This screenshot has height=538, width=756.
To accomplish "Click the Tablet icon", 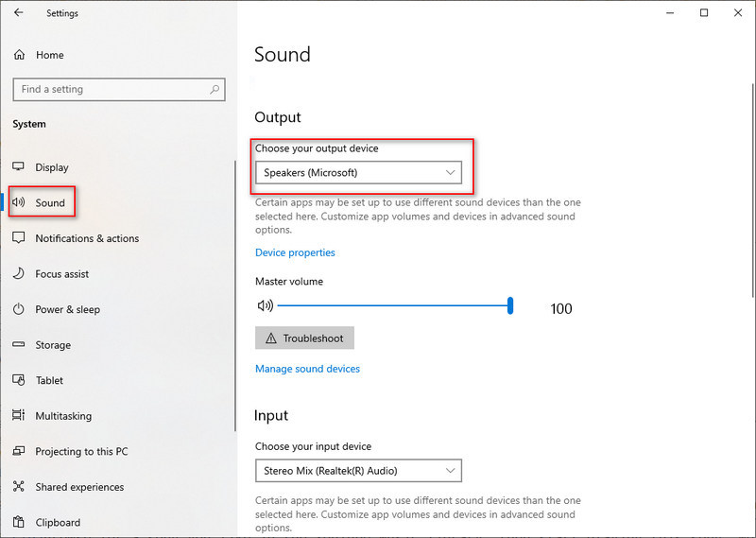I will pos(18,380).
